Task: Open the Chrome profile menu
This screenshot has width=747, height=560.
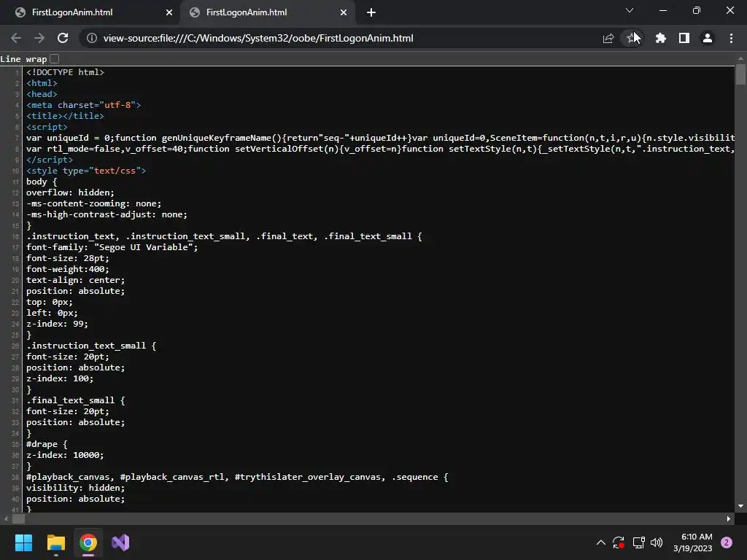Action: (x=708, y=38)
